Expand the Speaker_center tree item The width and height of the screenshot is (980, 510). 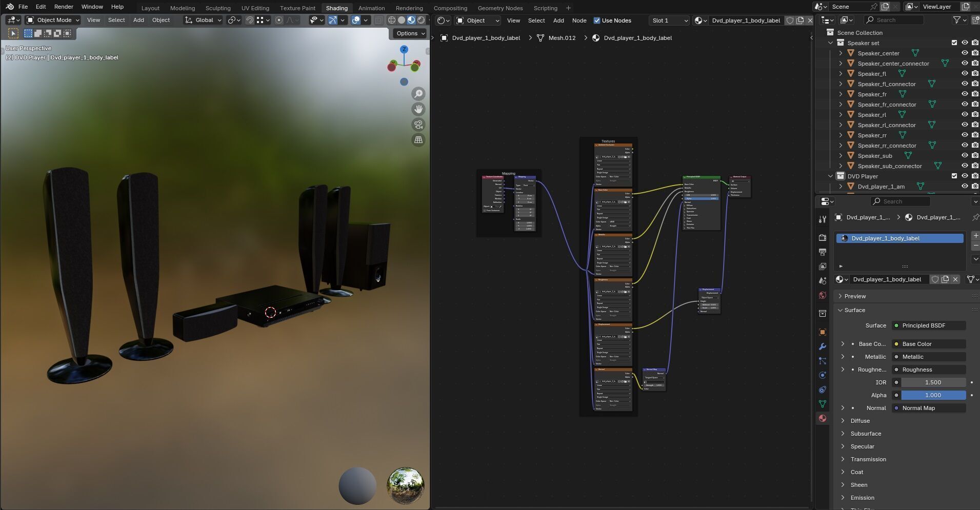841,53
